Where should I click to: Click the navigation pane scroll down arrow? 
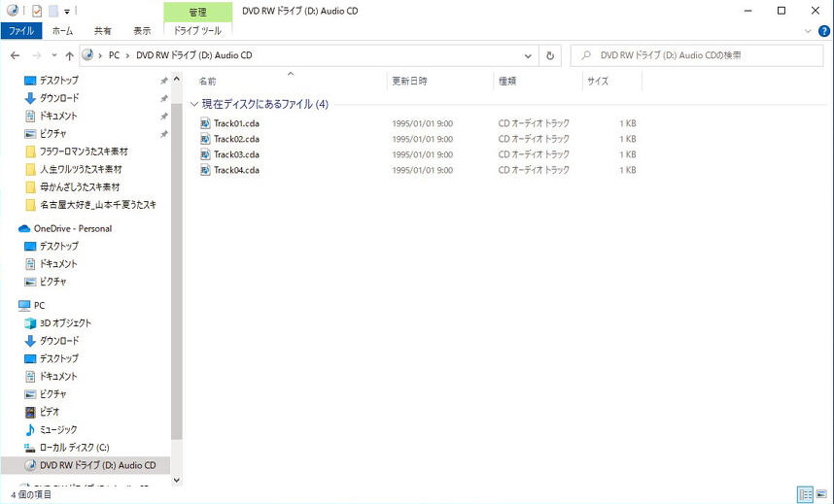point(176,480)
